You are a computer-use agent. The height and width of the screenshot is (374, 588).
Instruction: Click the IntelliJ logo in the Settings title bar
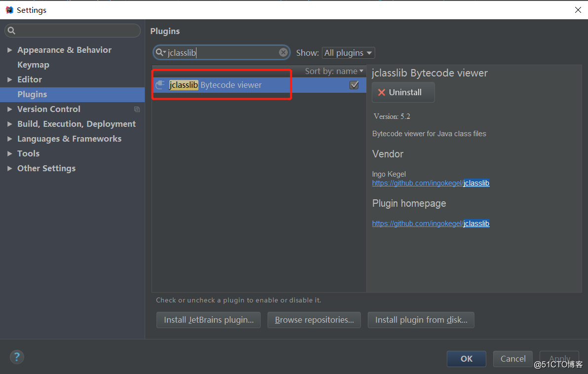[x=9, y=10]
